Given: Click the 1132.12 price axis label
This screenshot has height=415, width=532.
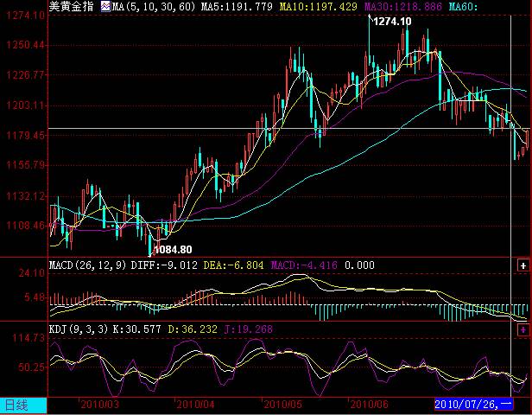Looking at the screenshot, I should (26, 196).
